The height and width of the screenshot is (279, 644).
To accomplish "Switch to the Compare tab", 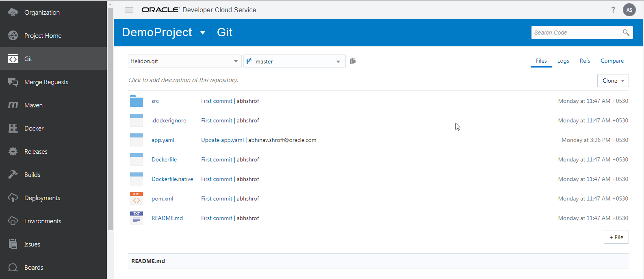I will [x=612, y=61].
